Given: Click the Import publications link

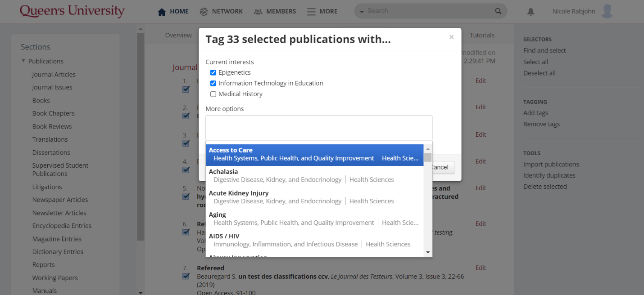Looking at the screenshot, I should tap(551, 164).
